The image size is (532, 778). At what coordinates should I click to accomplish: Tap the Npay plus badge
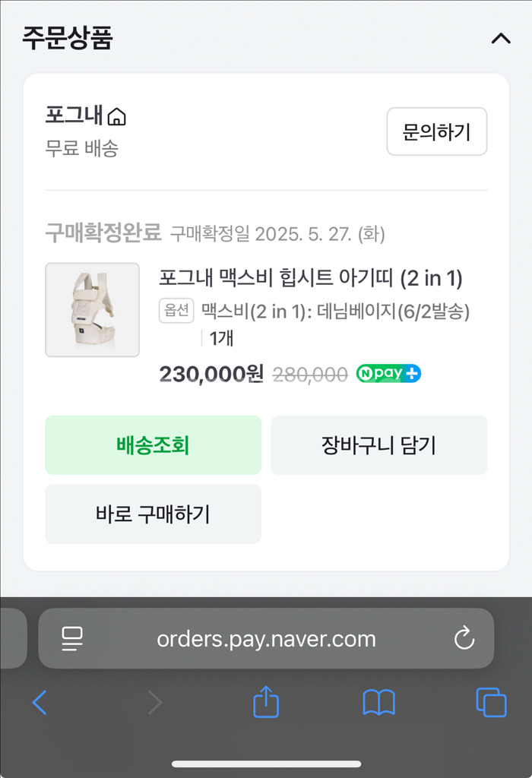[x=388, y=373]
